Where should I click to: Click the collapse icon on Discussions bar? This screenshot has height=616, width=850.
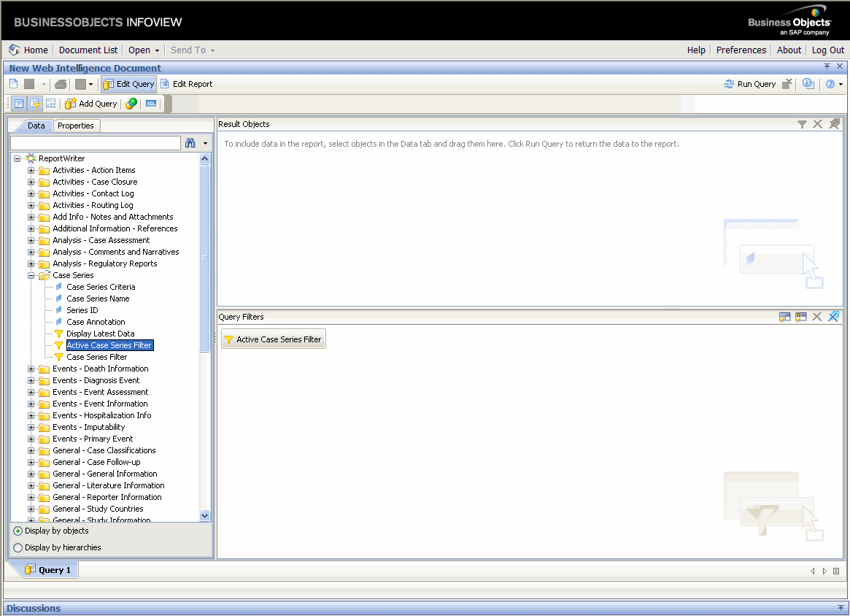[841, 608]
